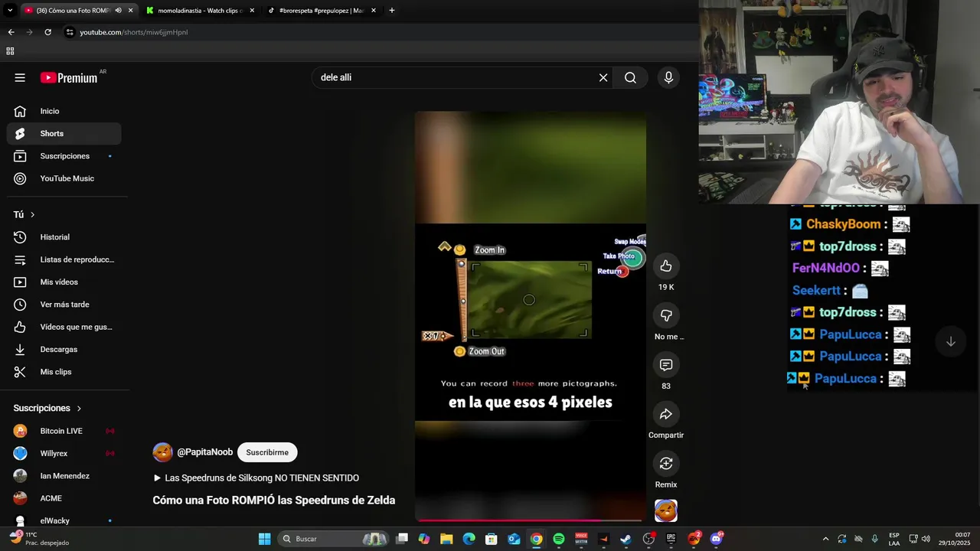Open Suscripciones in the sidebar
Viewport: 980px width, 551px height.
[x=64, y=156]
